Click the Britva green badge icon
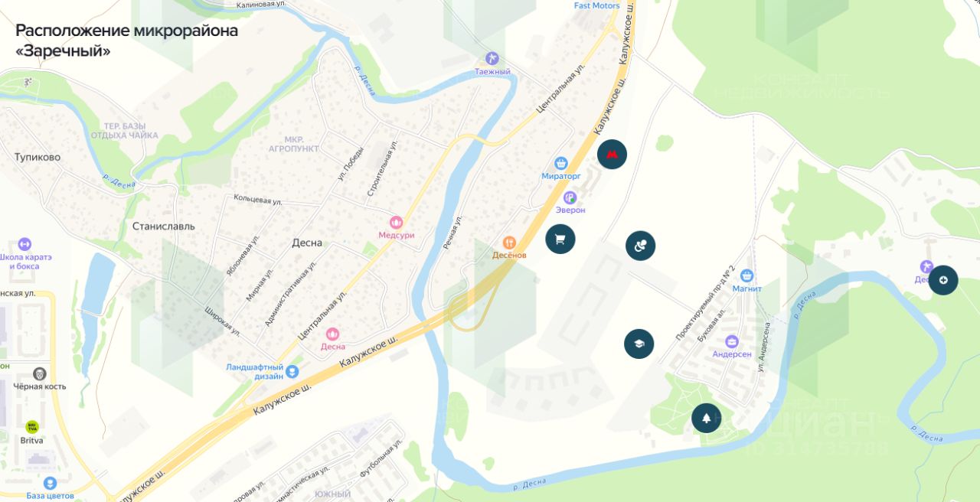The image size is (980, 502). [x=32, y=427]
